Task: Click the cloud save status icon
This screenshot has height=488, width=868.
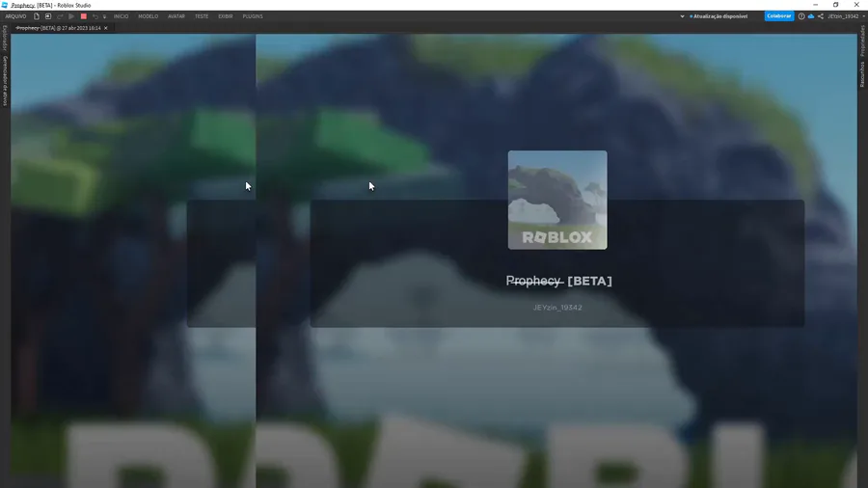Action: pos(811,16)
